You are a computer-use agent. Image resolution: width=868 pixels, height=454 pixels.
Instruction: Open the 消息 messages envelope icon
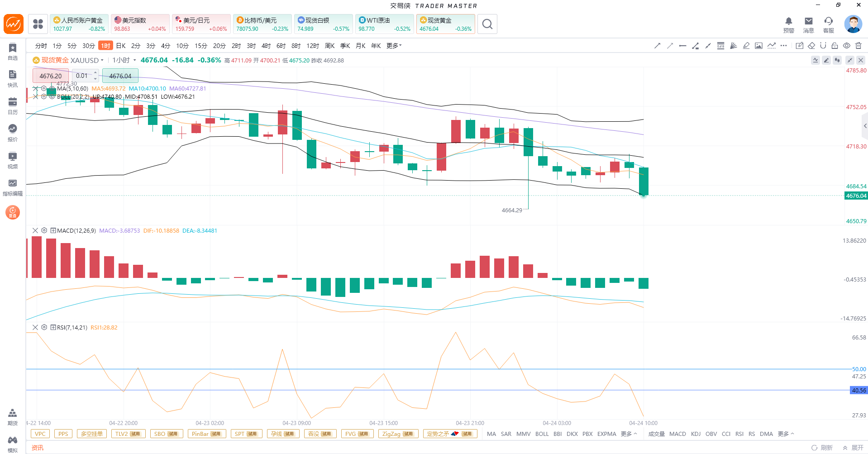click(x=809, y=24)
